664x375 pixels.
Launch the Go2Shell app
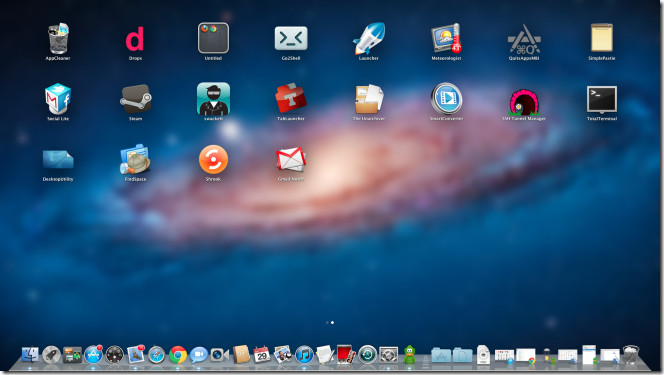click(x=291, y=39)
